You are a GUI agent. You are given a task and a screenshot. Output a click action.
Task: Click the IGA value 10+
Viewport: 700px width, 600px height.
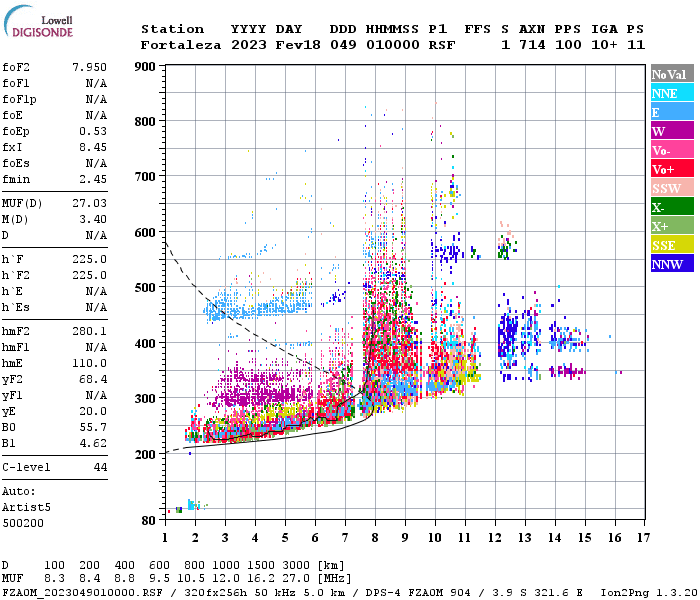point(604,45)
